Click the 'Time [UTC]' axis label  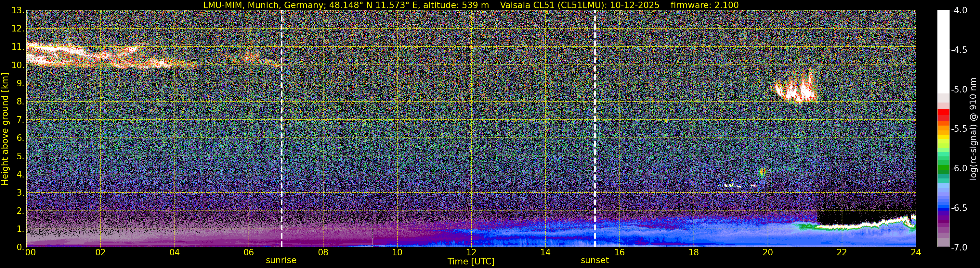coord(471,261)
